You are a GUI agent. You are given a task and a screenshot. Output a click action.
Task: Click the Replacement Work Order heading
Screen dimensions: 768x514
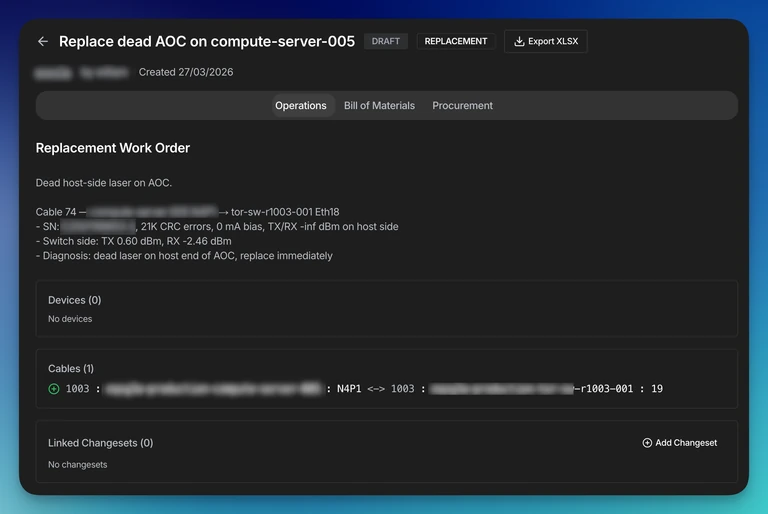(x=113, y=148)
